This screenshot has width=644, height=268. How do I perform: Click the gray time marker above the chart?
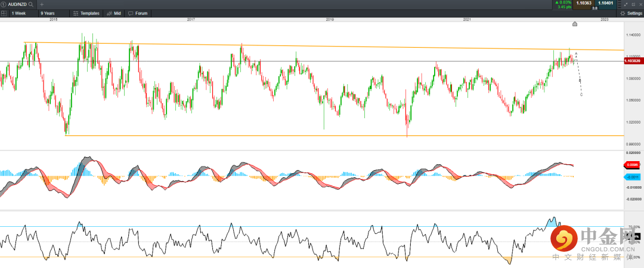575,24
